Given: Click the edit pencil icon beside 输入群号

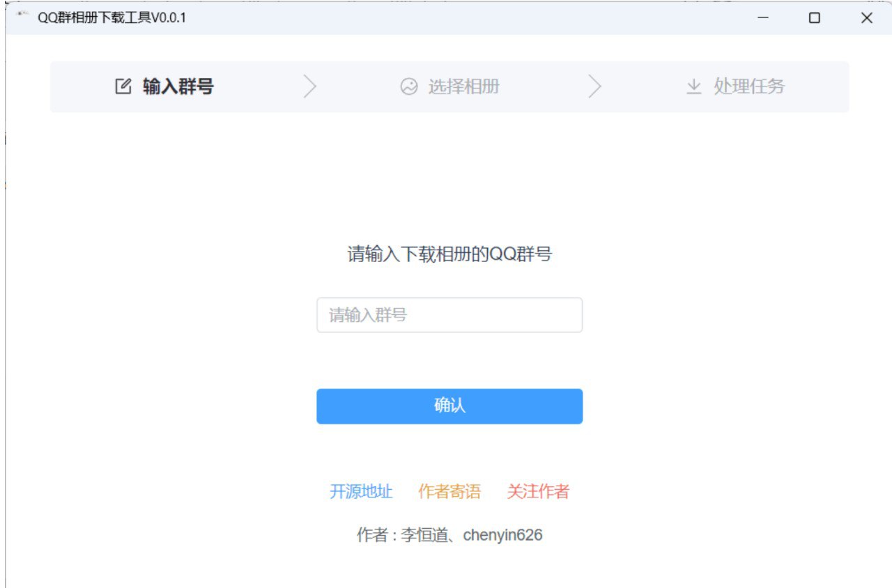Looking at the screenshot, I should (x=123, y=87).
